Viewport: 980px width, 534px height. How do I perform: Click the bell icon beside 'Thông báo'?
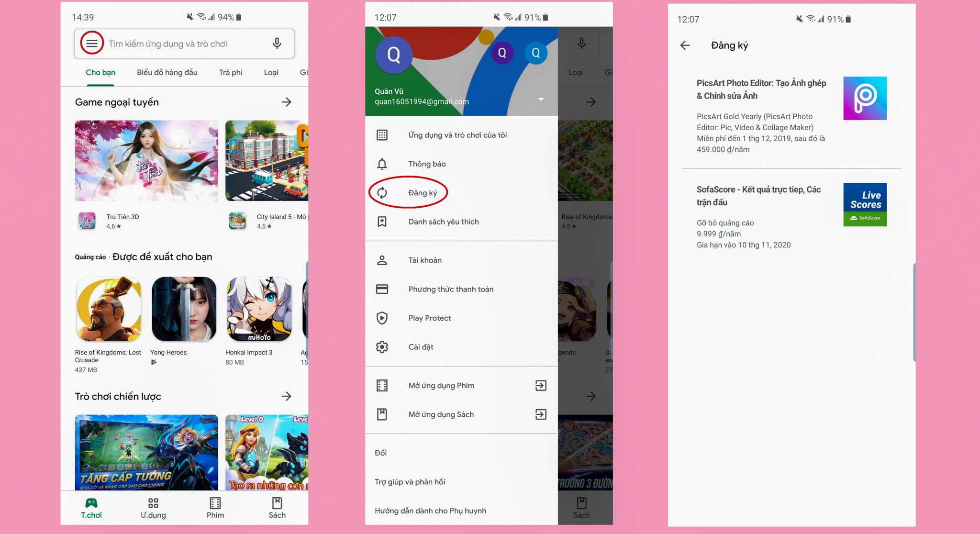(x=382, y=164)
